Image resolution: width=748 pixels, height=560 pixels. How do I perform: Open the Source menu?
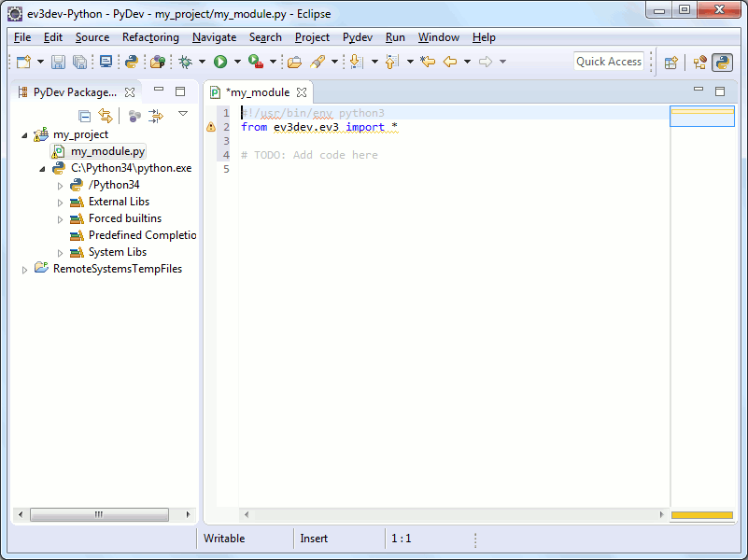(x=92, y=37)
